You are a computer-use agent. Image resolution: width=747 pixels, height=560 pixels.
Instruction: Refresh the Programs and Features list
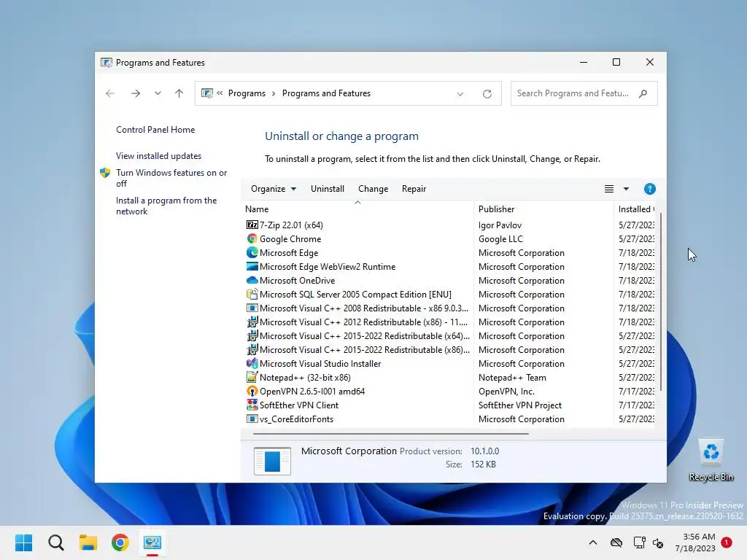487,94
